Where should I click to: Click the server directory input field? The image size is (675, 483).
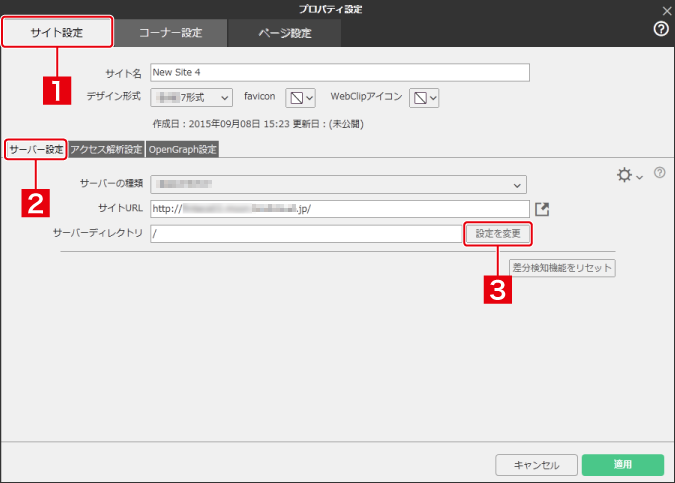pos(307,234)
